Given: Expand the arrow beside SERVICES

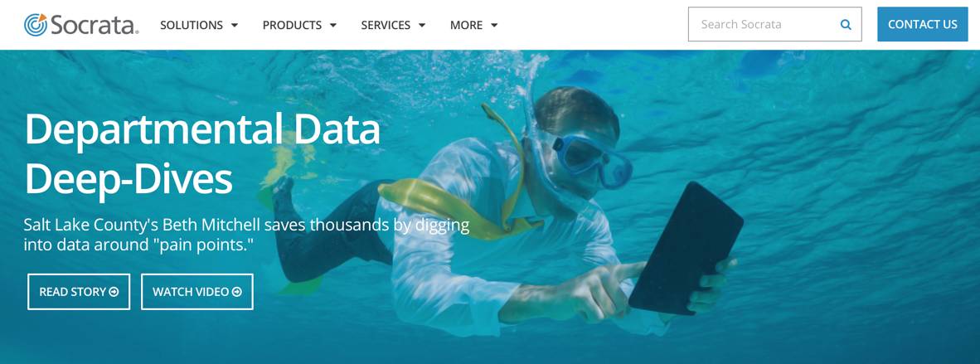Looking at the screenshot, I should (x=422, y=26).
